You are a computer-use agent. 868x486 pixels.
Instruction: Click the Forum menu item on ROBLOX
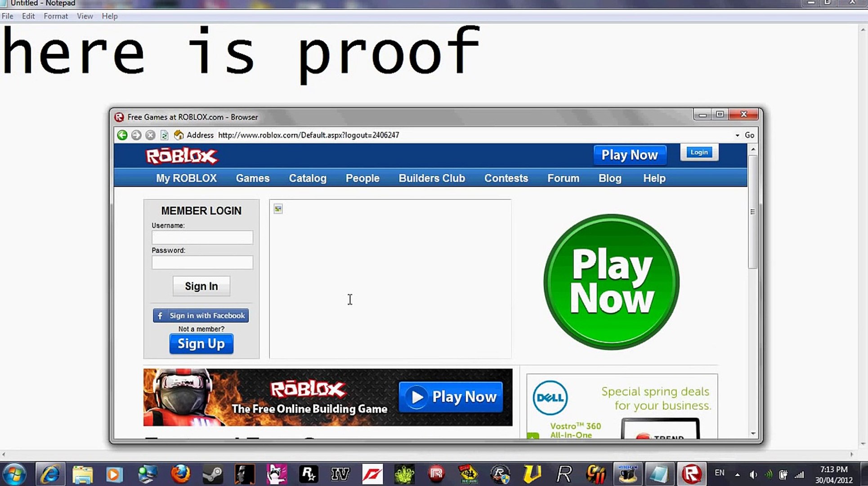pyautogui.click(x=563, y=178)
